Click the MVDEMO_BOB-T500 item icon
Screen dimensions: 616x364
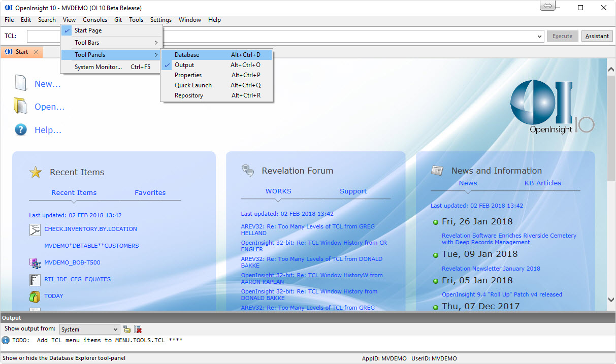click(35, 263)
